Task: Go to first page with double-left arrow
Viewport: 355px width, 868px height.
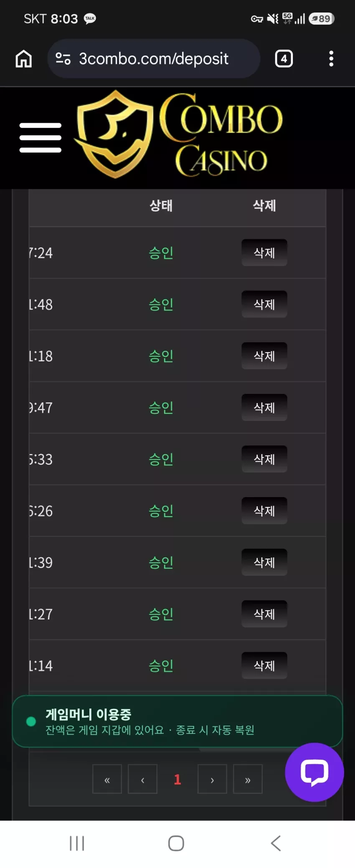Action: click(107, 779)
